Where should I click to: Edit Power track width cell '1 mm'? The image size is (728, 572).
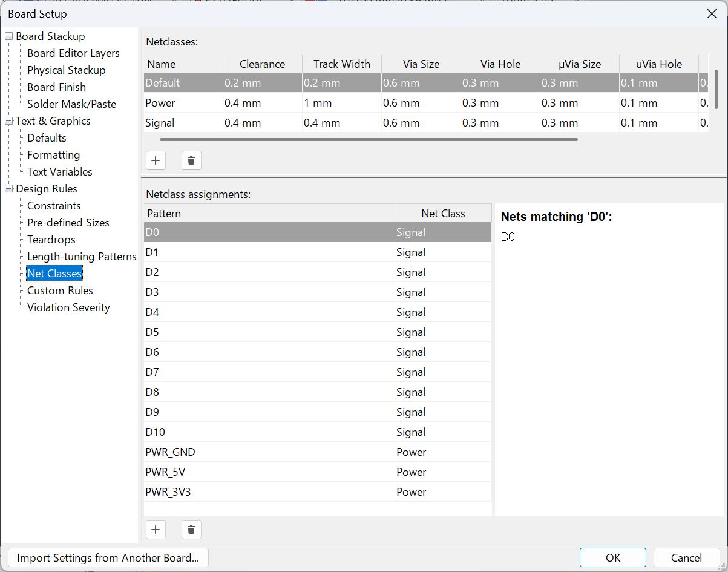point(342,103)
